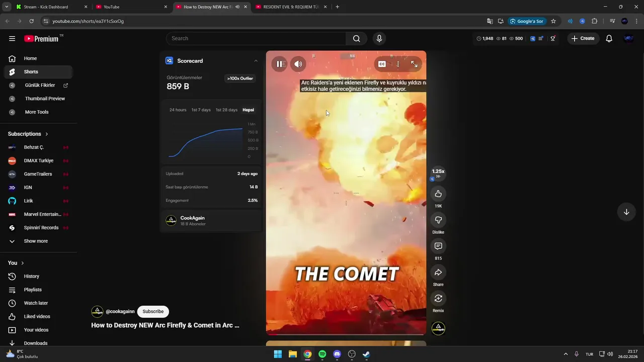Click the YouTube Premium logo
This screenshot has height=362, width=644.
(41, 39)
